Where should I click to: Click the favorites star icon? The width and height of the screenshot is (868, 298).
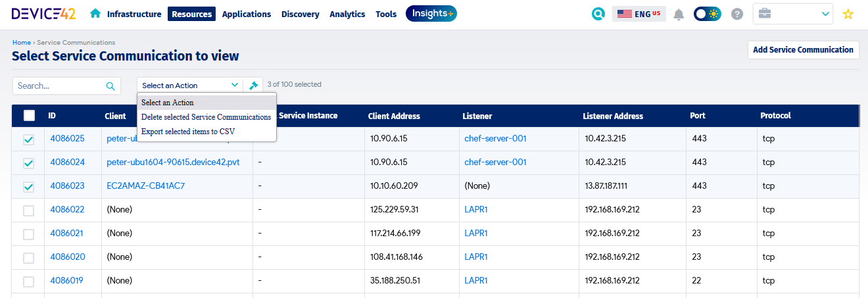click(848, 14)
